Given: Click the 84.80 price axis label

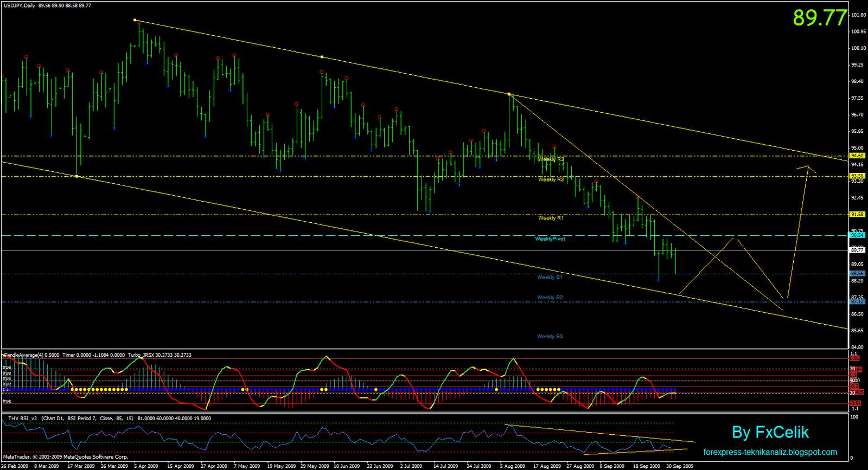Looking at the screenshot, I should [858, 347].
